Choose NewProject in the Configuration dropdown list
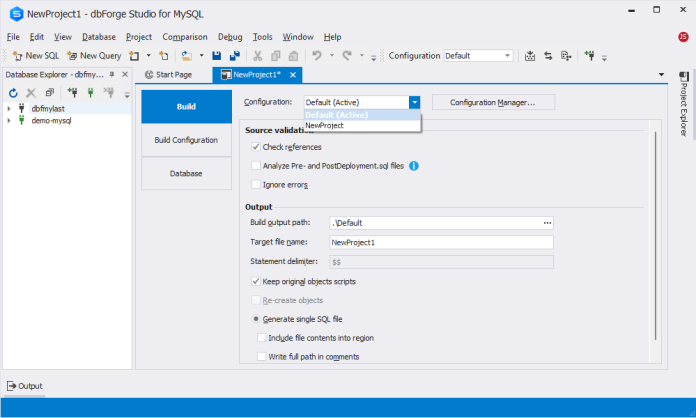This screenshot has width=696, height=418. tap(325, 126)
